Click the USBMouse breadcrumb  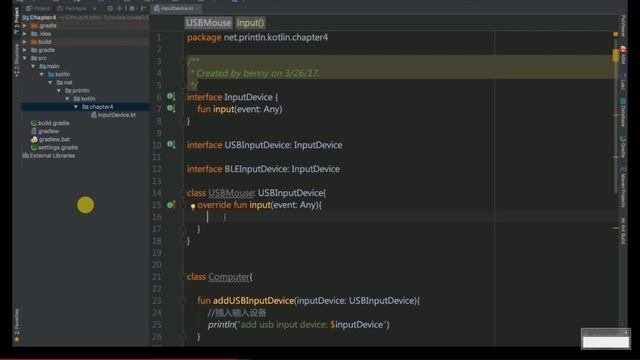[209, 23]
